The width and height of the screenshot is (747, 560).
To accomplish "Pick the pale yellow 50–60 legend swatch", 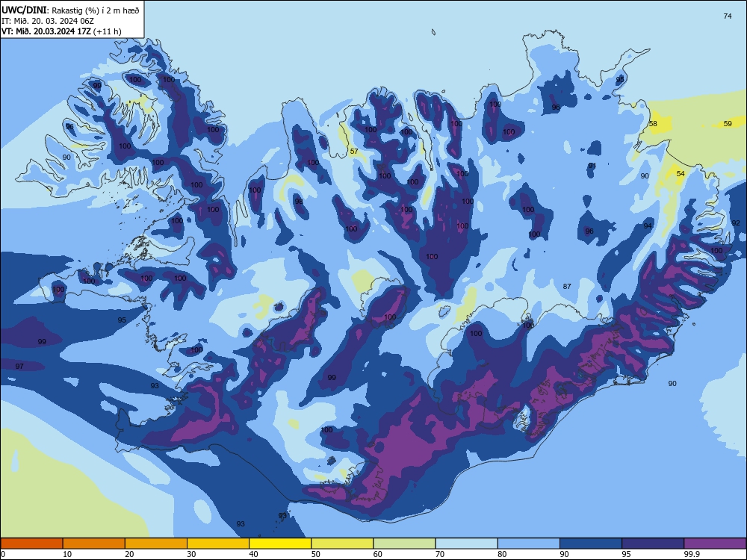I will (342, 544).
